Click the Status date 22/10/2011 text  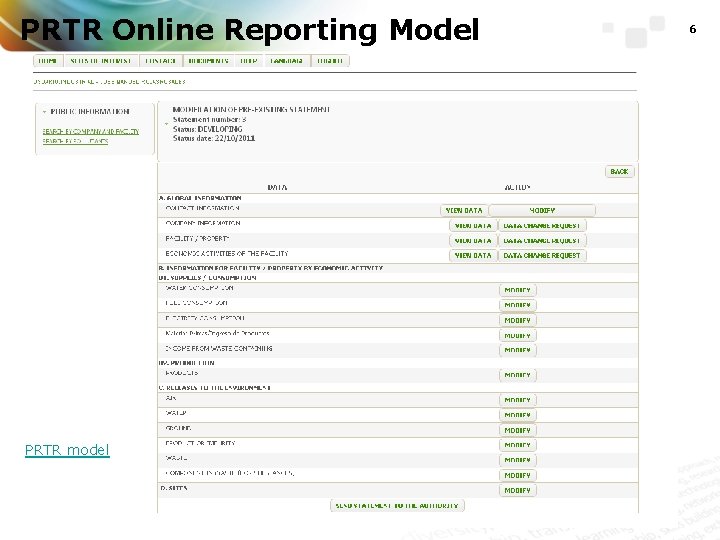[x=214, y=138]
